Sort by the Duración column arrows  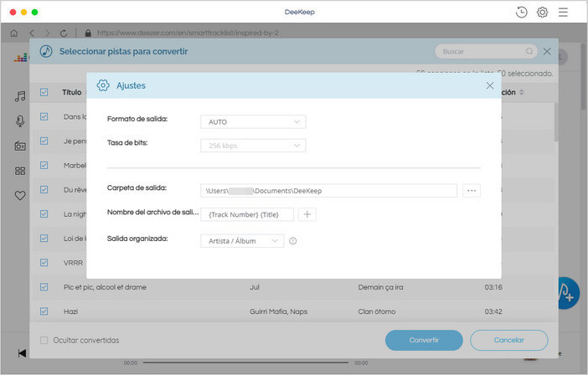522,92
